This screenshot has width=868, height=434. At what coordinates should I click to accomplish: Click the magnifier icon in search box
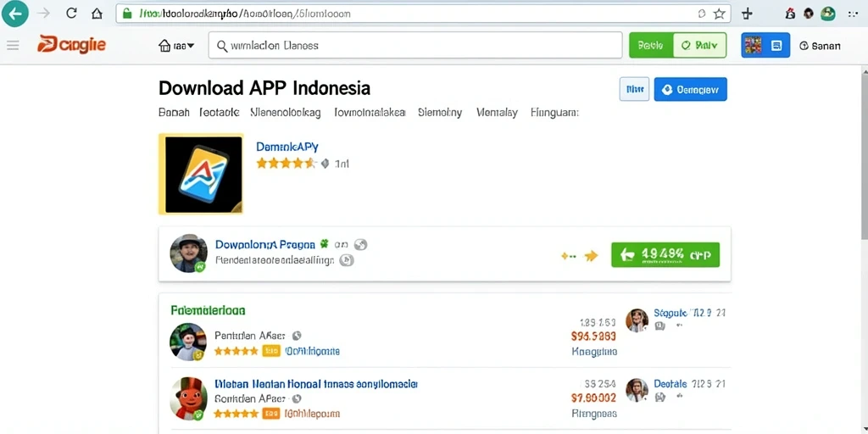pyautogui.click(x=222, y=46)
